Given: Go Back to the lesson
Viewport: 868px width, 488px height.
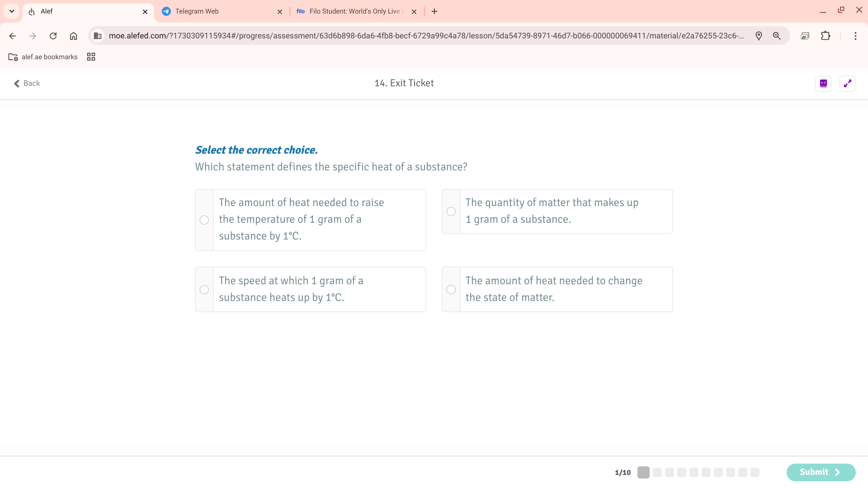Looking at the screenshot, I should click(27, 83).
